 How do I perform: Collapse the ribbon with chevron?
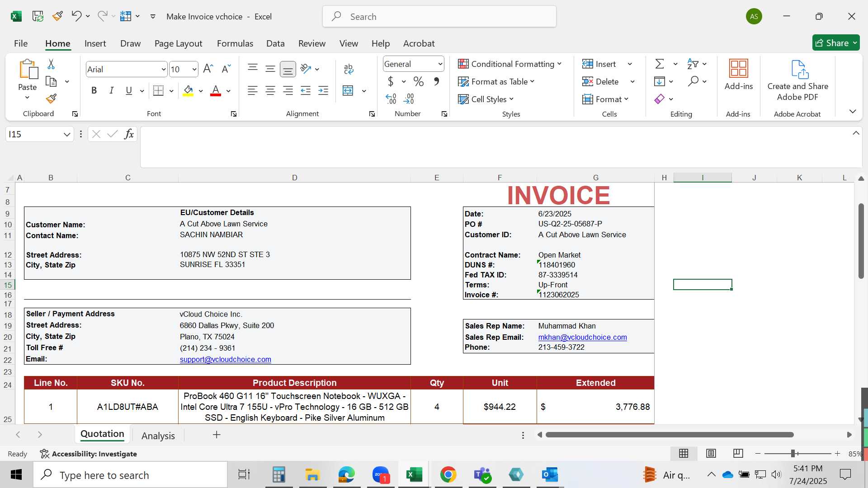click(853, 111)
